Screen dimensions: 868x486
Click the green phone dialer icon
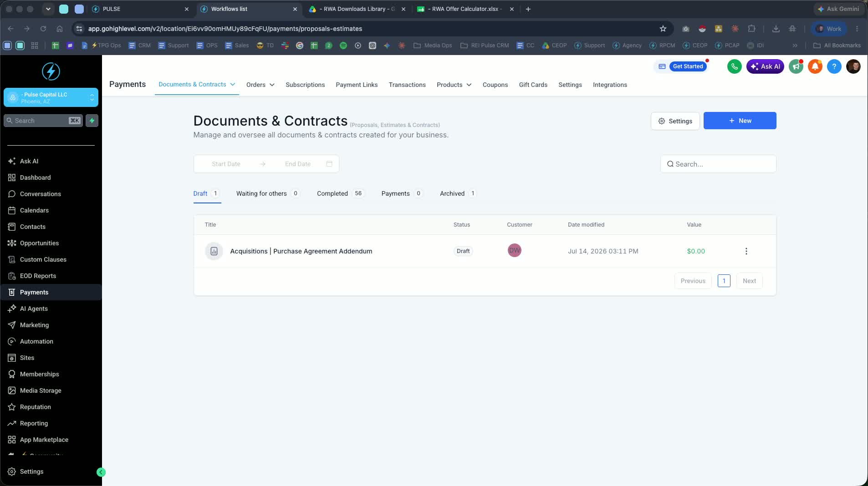tap(734, 66)
